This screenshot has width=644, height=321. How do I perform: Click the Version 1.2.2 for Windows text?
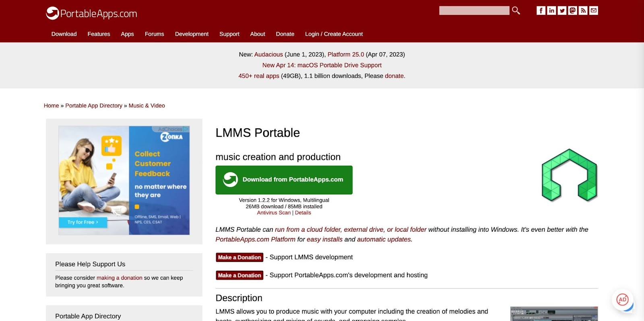(284, 200)
